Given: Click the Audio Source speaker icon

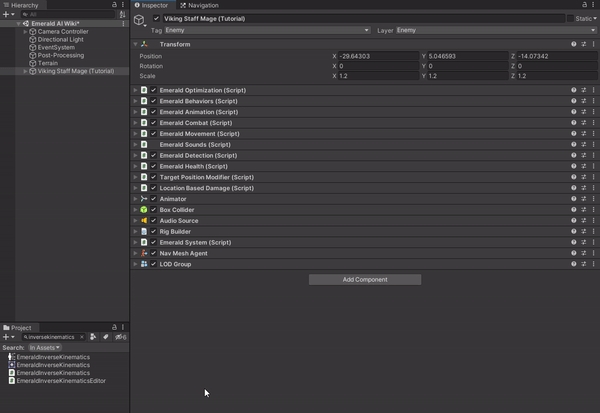Looking at the screenshot, I should coord(144,221).
